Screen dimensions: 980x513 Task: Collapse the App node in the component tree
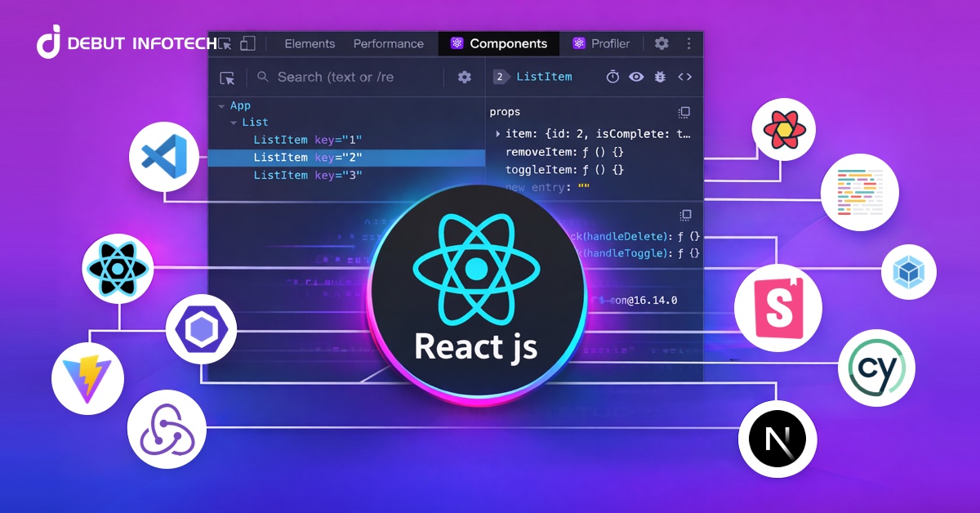click(x=222, y=105)
